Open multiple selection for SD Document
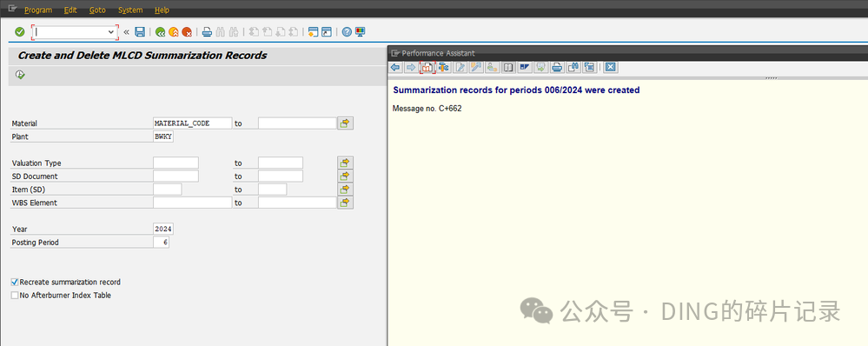The image size is (868, 346). click(346, 176)
